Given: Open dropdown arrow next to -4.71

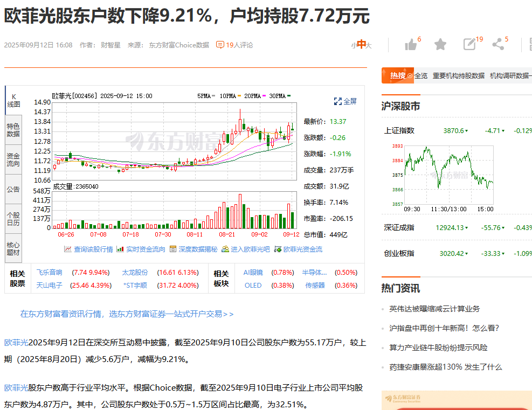Looking at the screenshot, I should tap(503, 131).
